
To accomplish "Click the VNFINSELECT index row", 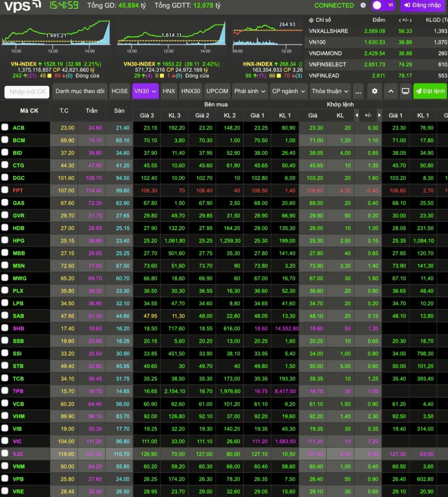I will click(376, 65).
